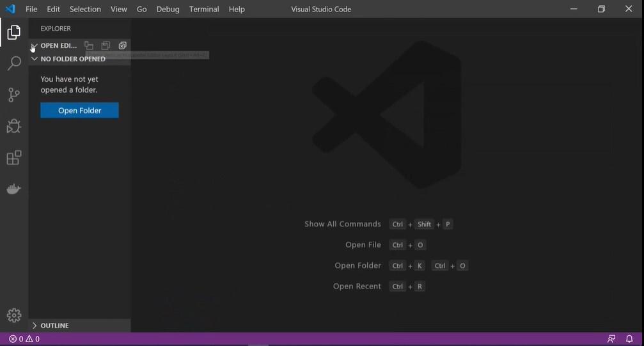
Task: Open the Extensions view icon
Action: (14, 157)
